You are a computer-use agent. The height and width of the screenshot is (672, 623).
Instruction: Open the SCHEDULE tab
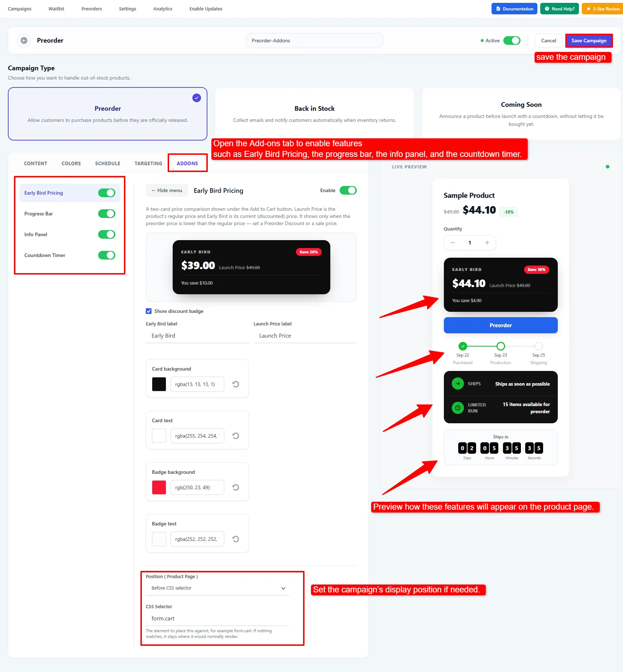click(x=107, y=163)
